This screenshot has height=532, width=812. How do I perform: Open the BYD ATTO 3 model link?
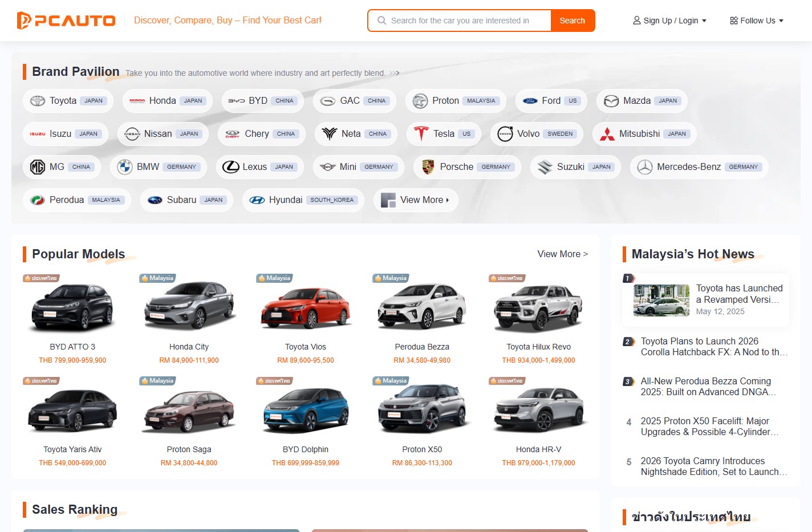click(72, 347)
